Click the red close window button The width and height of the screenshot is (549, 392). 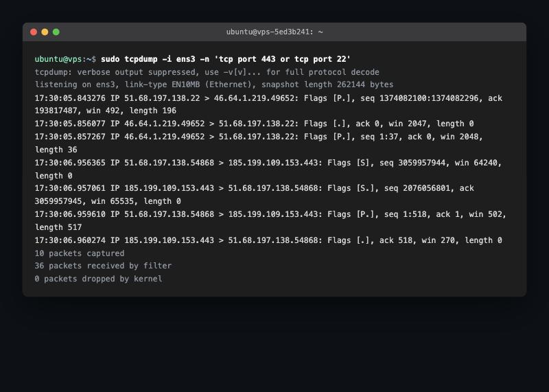[x=34, y=32]
